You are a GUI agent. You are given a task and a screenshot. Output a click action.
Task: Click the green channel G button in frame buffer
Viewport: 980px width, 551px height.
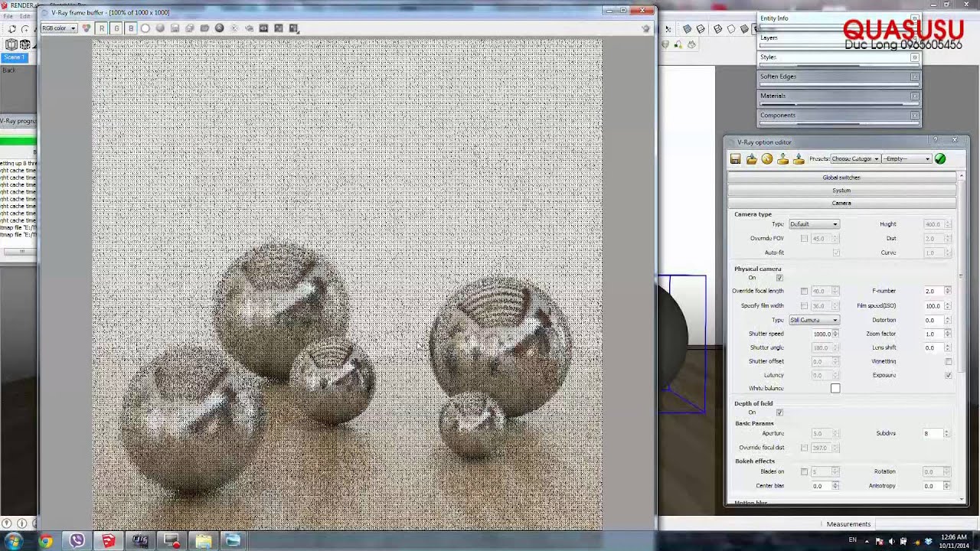pyautogui.click(x=116, y=28)
